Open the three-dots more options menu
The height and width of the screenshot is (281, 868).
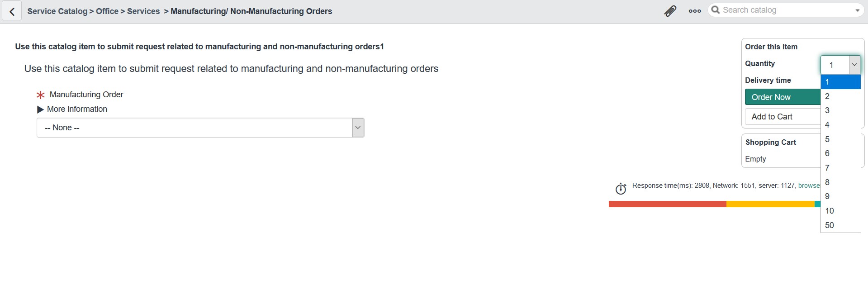[695, 11]
